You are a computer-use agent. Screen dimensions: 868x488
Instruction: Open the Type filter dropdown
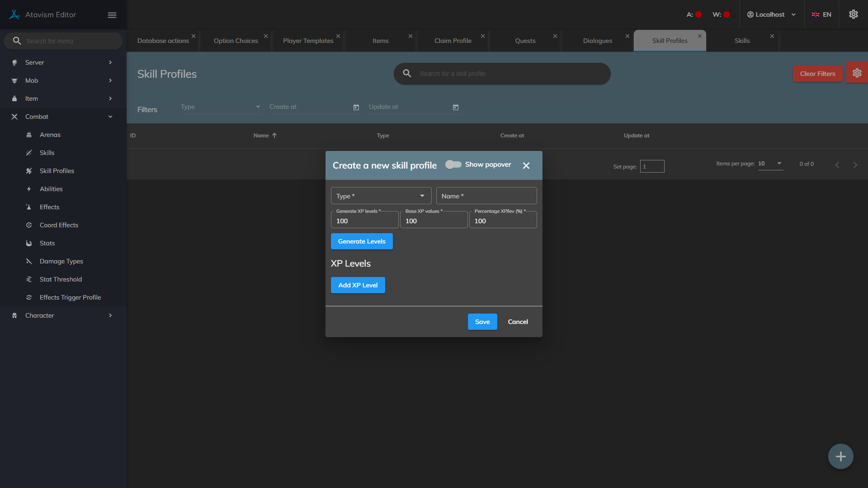tap(221, 107)
